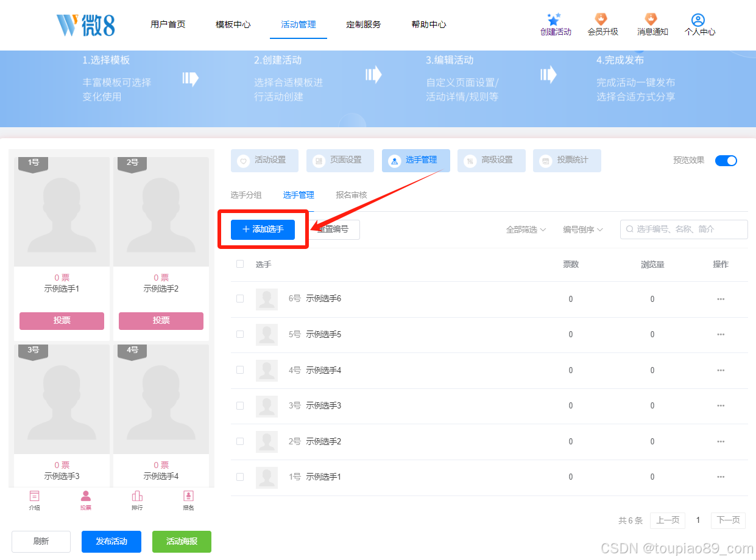Click 排行 ranking icon in preview
756x560 pixels.
point(137,495)
